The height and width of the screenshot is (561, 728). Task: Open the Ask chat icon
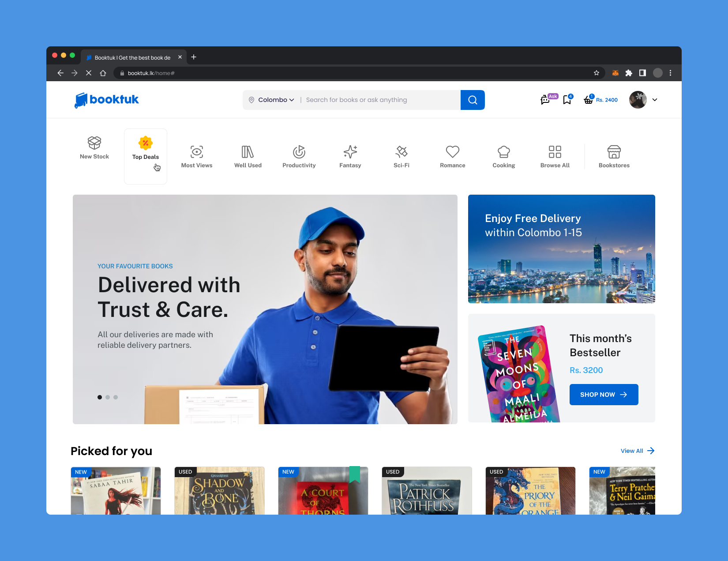(546, 100)
